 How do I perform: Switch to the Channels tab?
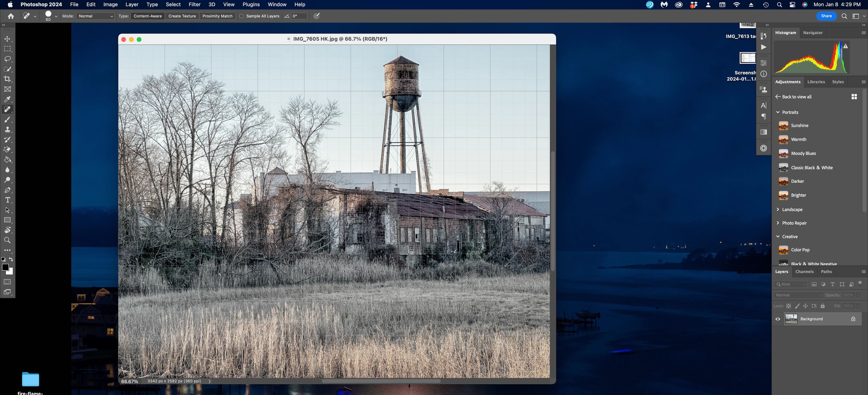[x=804, y=272]
